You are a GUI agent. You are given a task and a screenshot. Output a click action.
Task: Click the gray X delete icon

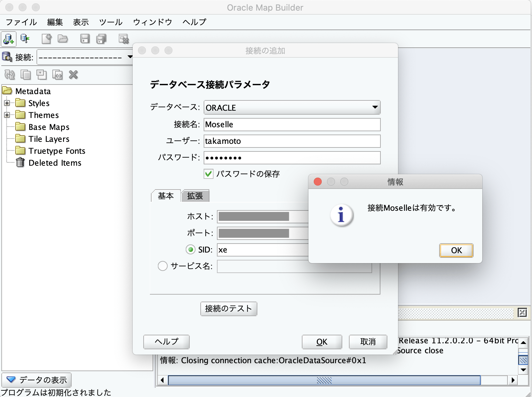[x=73, y=75]
